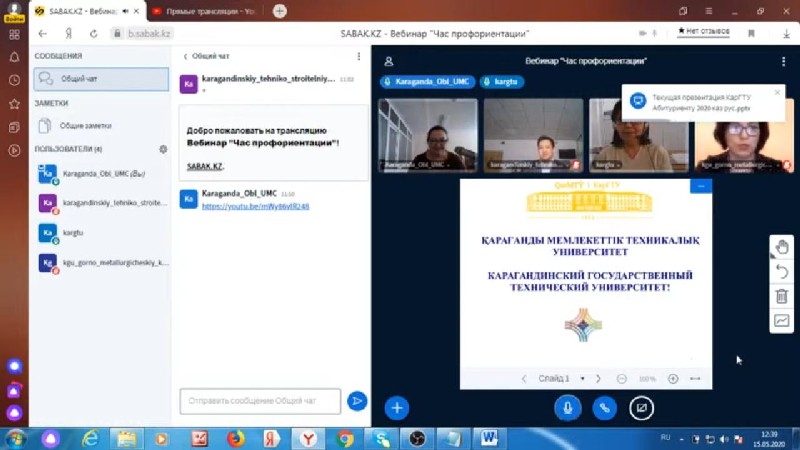800x450 pixels.
Task: Minimize the presentation with blue button
Action: tap(701, 186)
